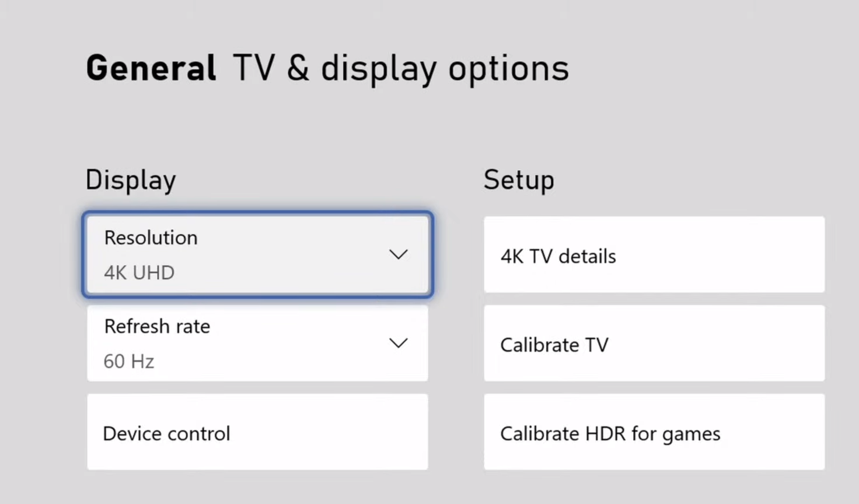This screenshot has height=504, width=859.
Task: View details about your 4K TV
Action: pyautogui.click(x=653, y=255)
